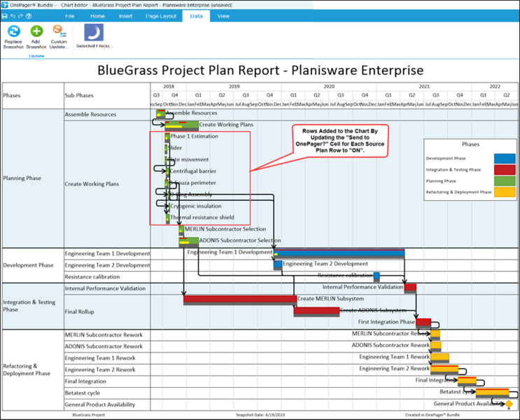Click the Integration & Testing Phase row label
Image resolution: width=520 pixels, height=420 pixels.
coord(29,305)
